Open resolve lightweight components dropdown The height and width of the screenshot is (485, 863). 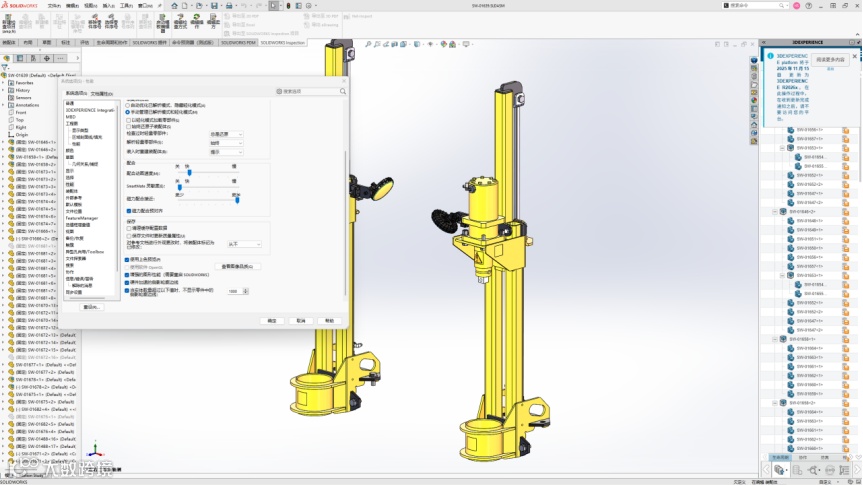point(226,143)
